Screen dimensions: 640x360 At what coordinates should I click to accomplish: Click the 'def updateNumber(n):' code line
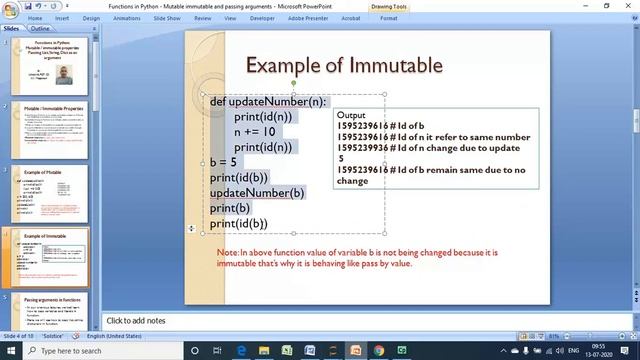click(268, 102)
